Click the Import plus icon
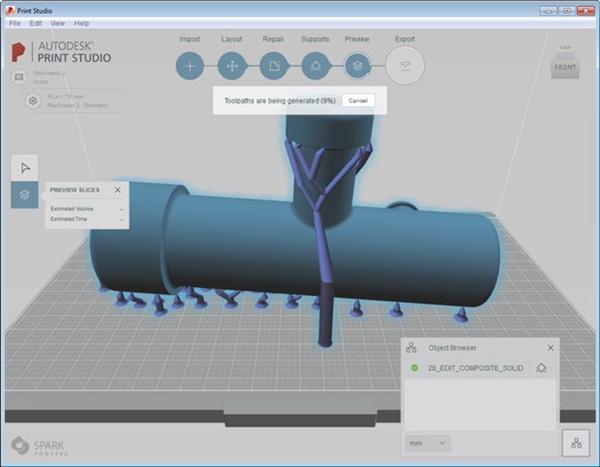This screenshot has width=600, height=467. point(190,66)
